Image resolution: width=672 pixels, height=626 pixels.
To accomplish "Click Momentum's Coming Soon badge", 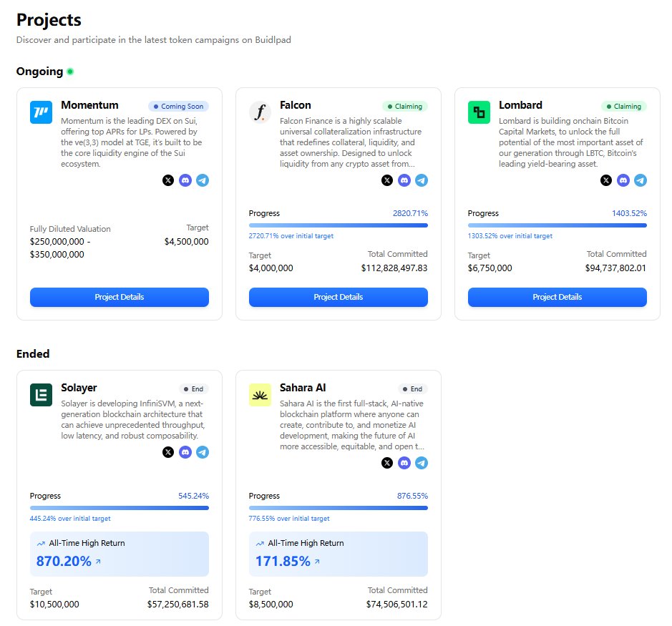I will [178, 107].
